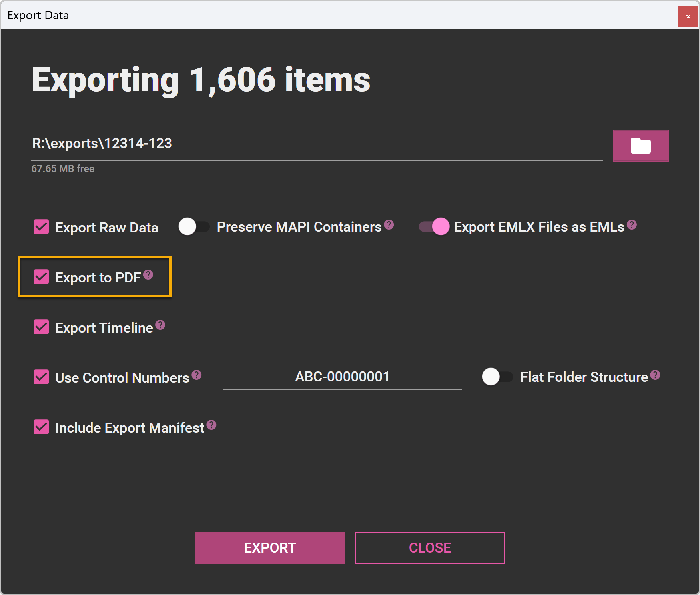
Task: Click the control number ABC-00000001 field
Action: [342, 377]
